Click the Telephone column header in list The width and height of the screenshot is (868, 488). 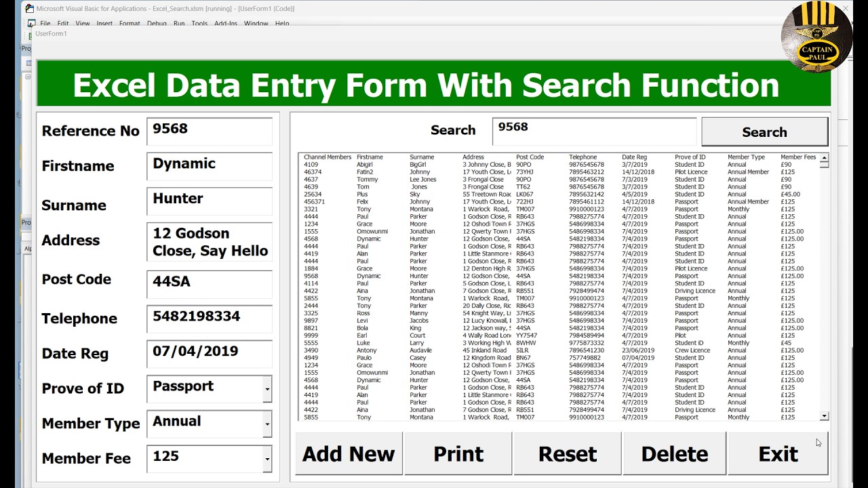click(583, 157)
